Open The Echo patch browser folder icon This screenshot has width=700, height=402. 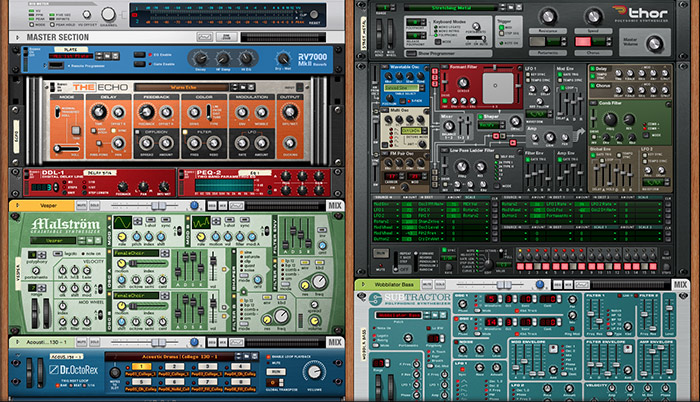(243, 87)
